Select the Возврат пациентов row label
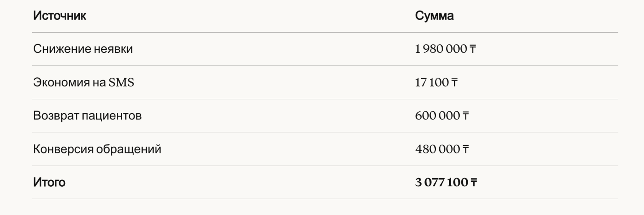 point(87,116)
